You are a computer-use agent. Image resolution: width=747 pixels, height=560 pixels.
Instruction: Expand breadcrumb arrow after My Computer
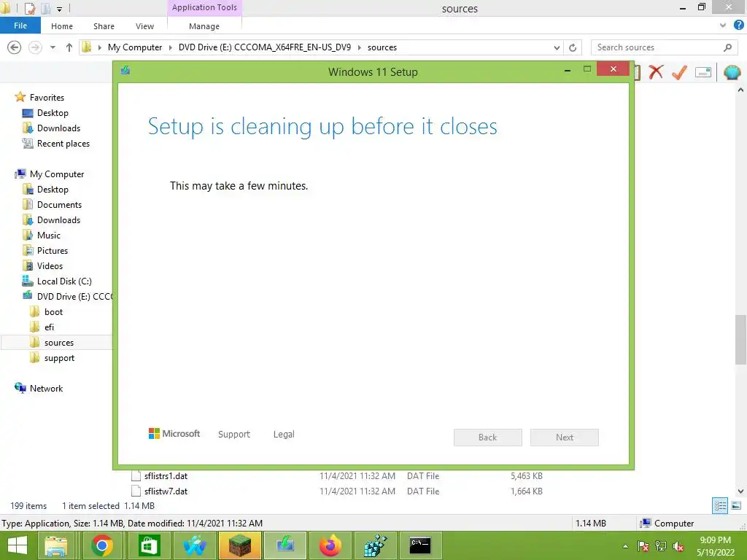170,47
